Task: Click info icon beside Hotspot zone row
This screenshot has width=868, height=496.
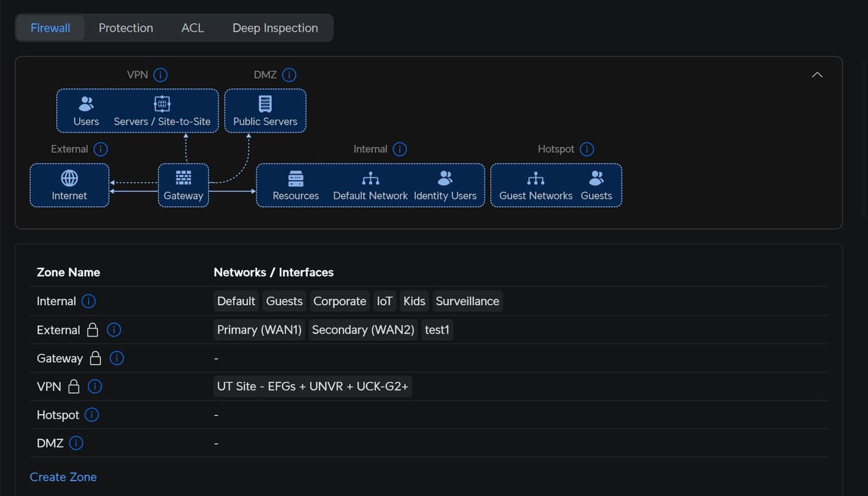Action: click(92, 415)
